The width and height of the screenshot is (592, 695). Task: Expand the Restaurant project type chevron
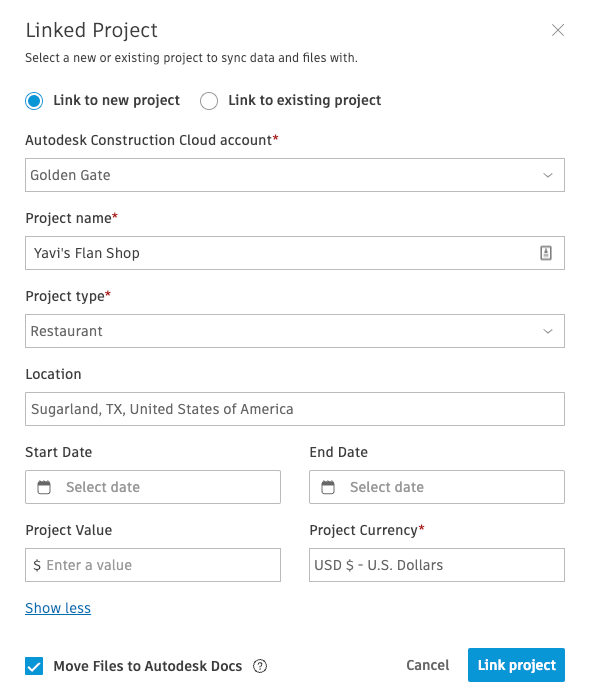(x=548, y=331)
